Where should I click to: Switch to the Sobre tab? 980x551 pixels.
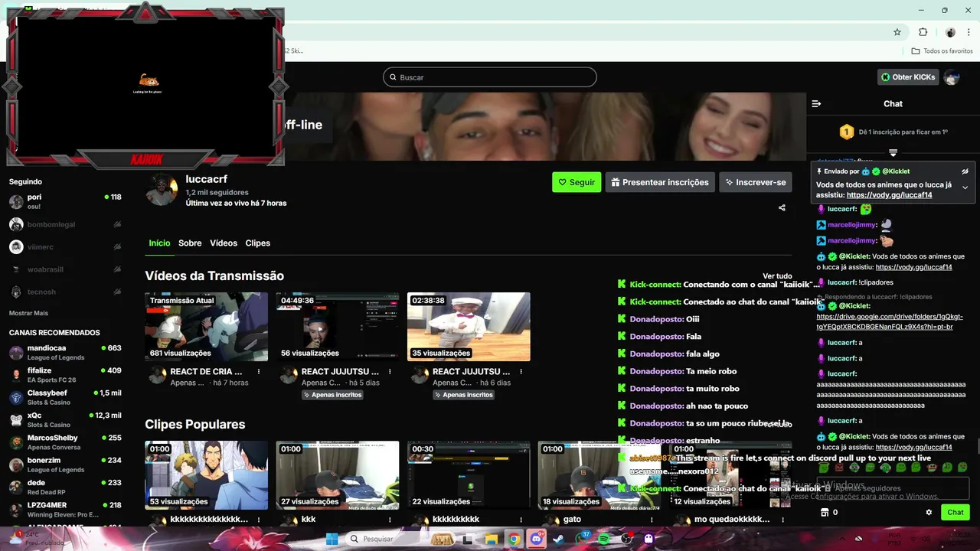pos(190,243)
